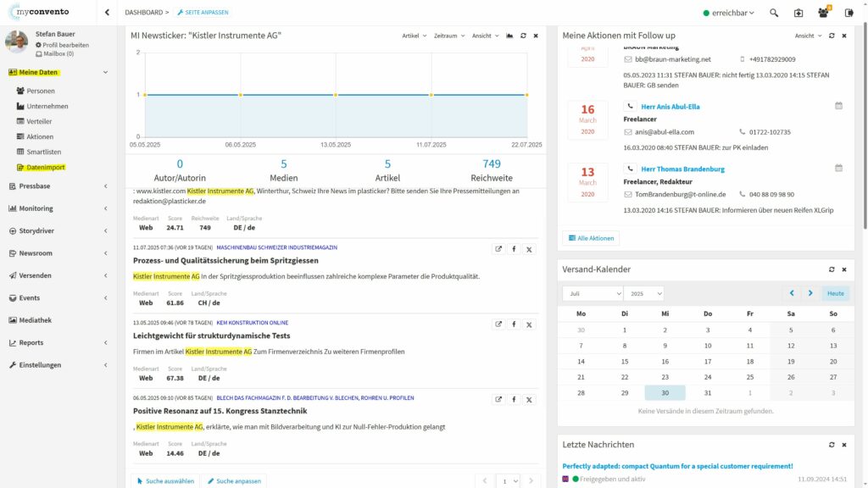Click the Seite anpassen link
This screenshot has height=488, width=868.
(203, 12)
